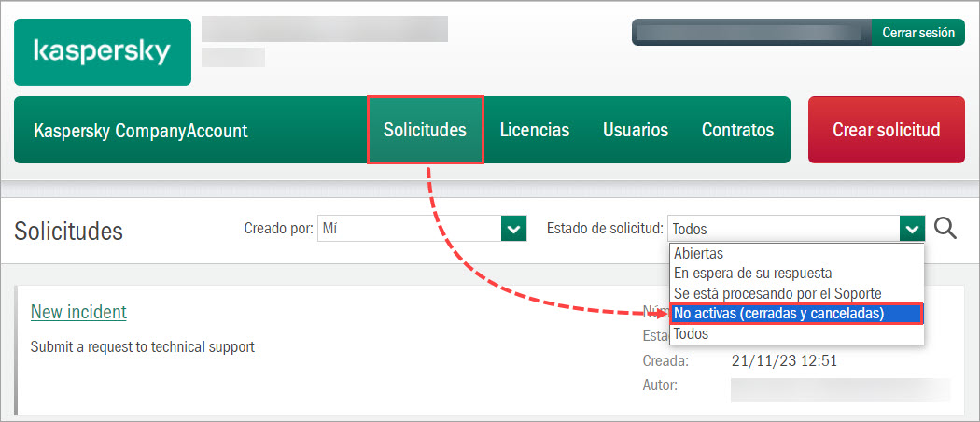
Task: Click the magnifier search icon
Action: pos(945,229)
